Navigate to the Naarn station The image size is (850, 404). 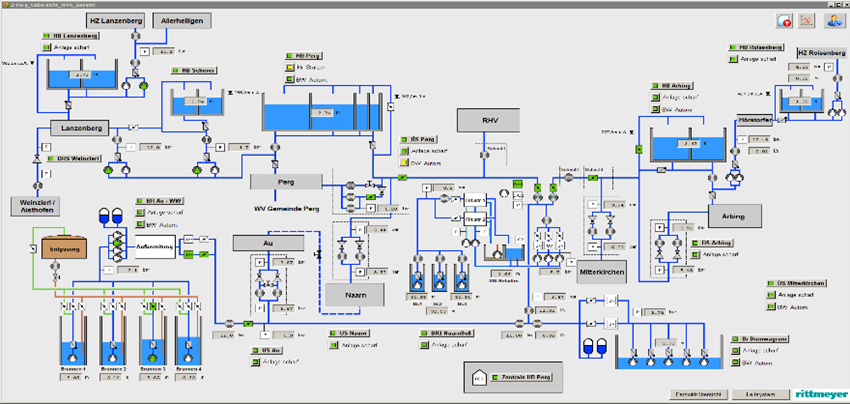[349, 296]
